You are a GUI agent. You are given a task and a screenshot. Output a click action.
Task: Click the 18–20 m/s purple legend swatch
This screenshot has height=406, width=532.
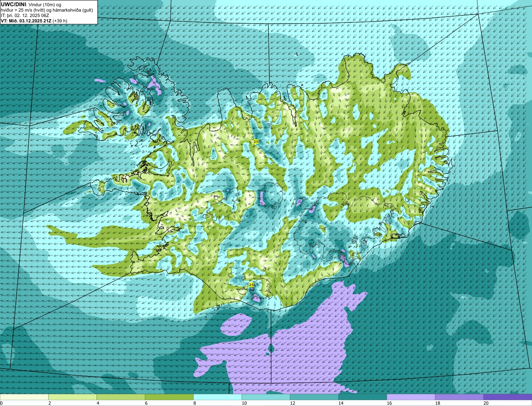459,397
